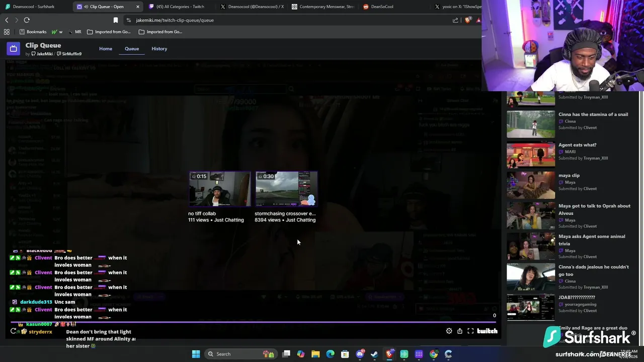Viewport: 644px width, 362px height.
Task: Open Microsoft Edge from the taskbar
Action: pos(330,354)
